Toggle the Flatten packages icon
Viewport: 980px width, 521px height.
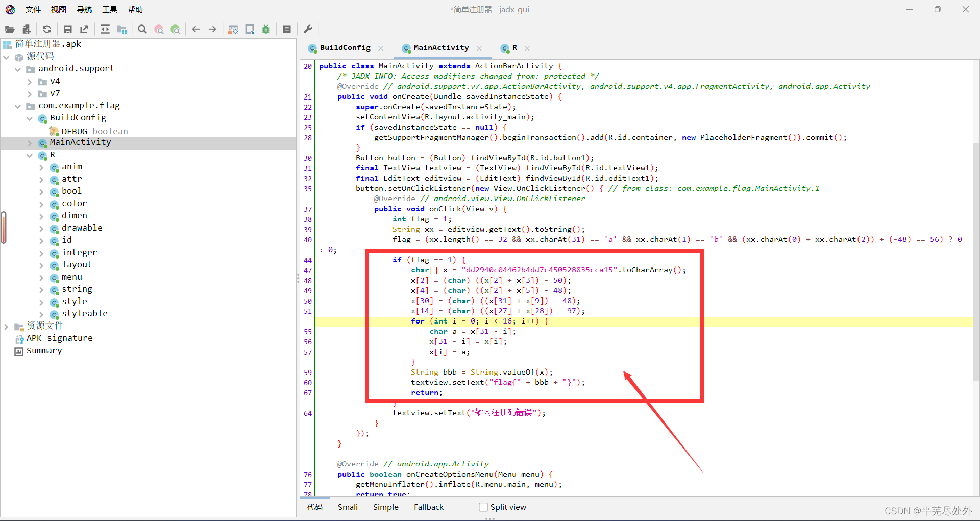tap(121, 30)
